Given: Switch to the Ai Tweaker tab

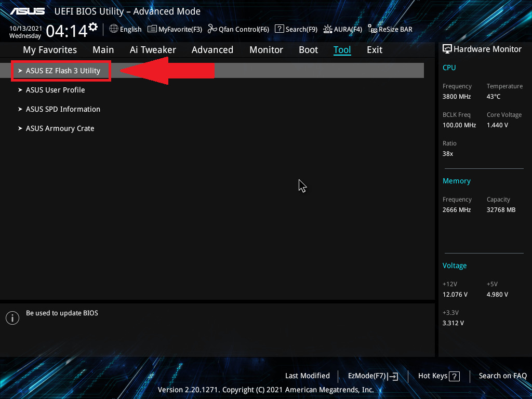Looking at the screenshot, I should coord(153,50).
